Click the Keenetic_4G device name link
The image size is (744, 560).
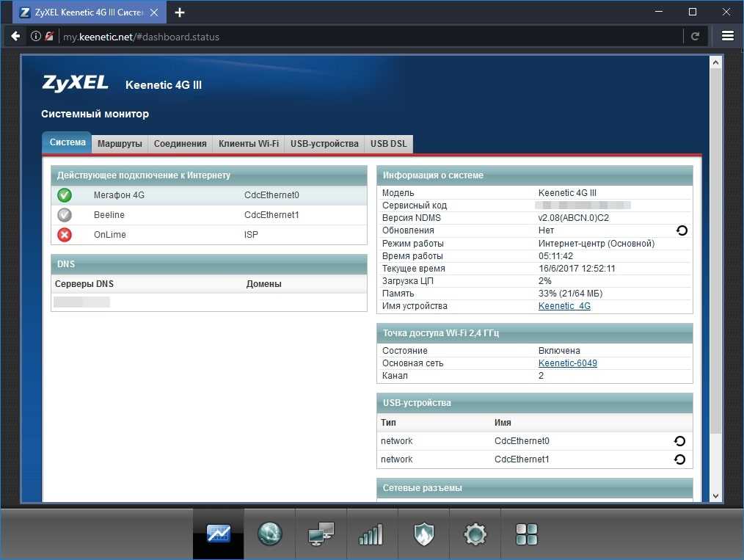point(564,306)
